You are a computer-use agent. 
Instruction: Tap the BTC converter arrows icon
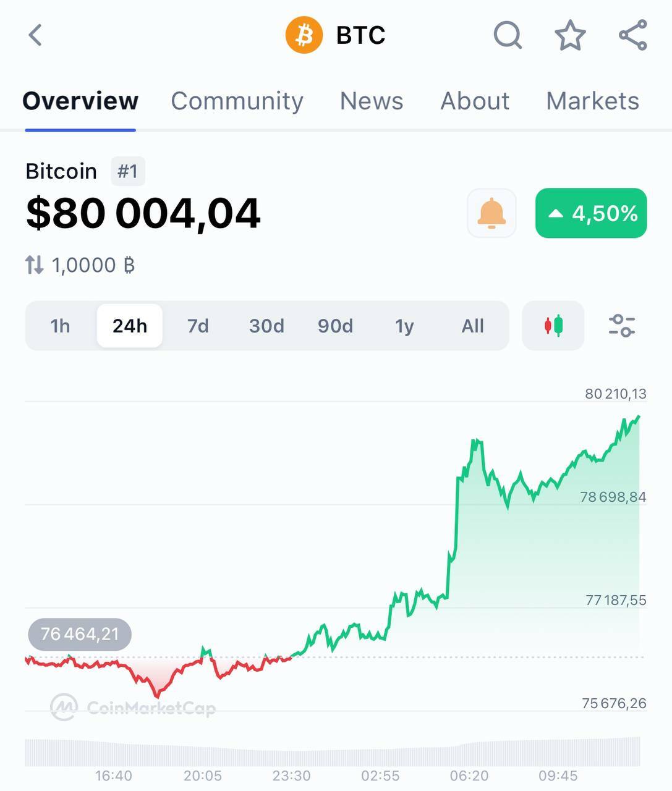[x=35, y=265]
